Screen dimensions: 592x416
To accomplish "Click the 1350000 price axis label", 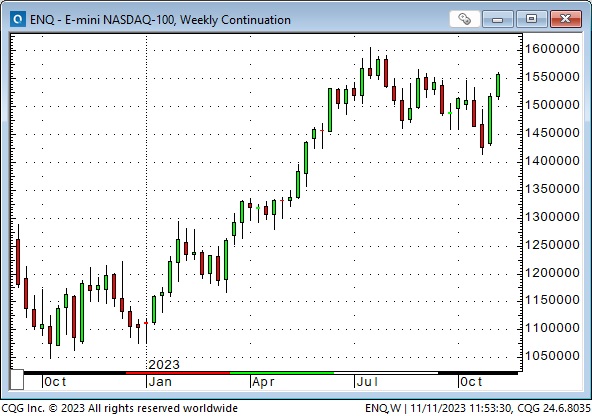I will (x=552, y=188).
